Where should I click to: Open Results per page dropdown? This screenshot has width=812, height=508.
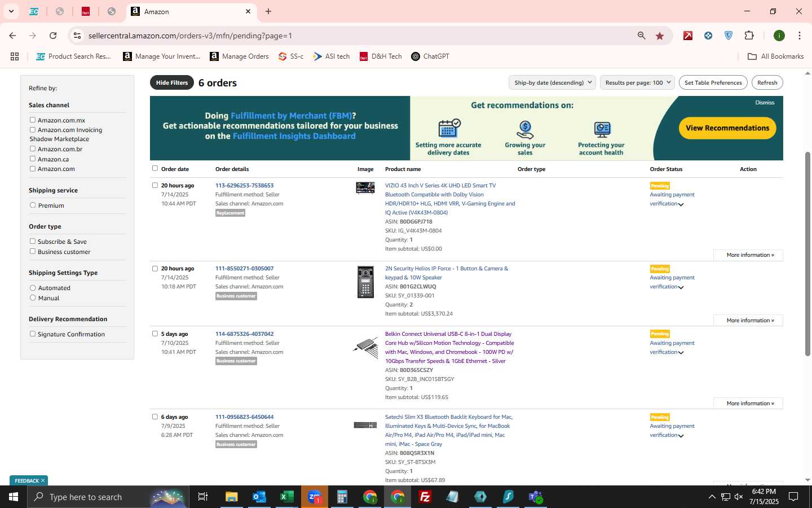click(x=637, y=82)
